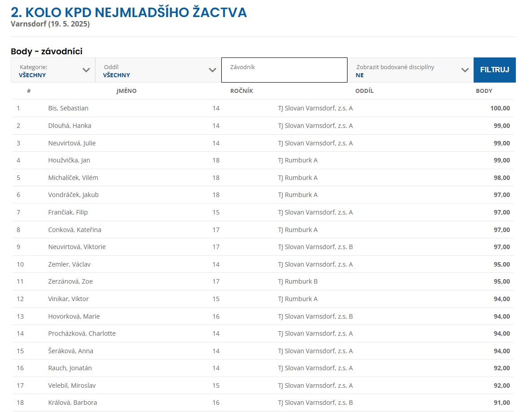Select the name Zerzánová, Zoe
This screenshot has height=412, width=532.
click(70, 281)
